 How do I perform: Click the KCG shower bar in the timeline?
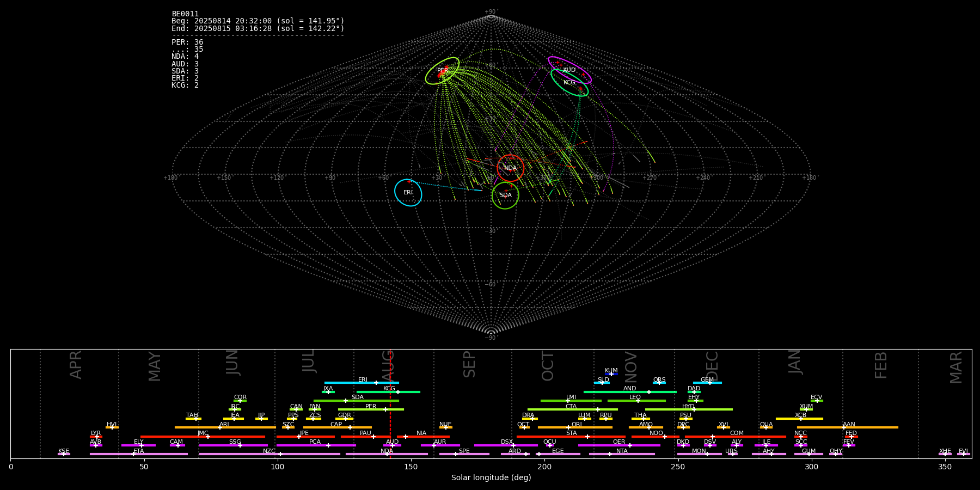(x=388, y=391)
